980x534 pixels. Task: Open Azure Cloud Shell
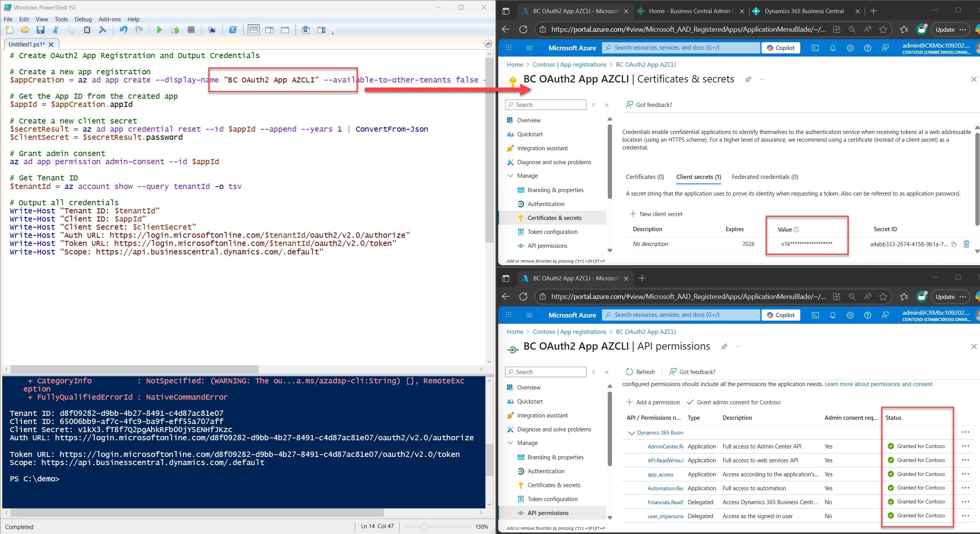pyautogui.click(x=815, y=48)
